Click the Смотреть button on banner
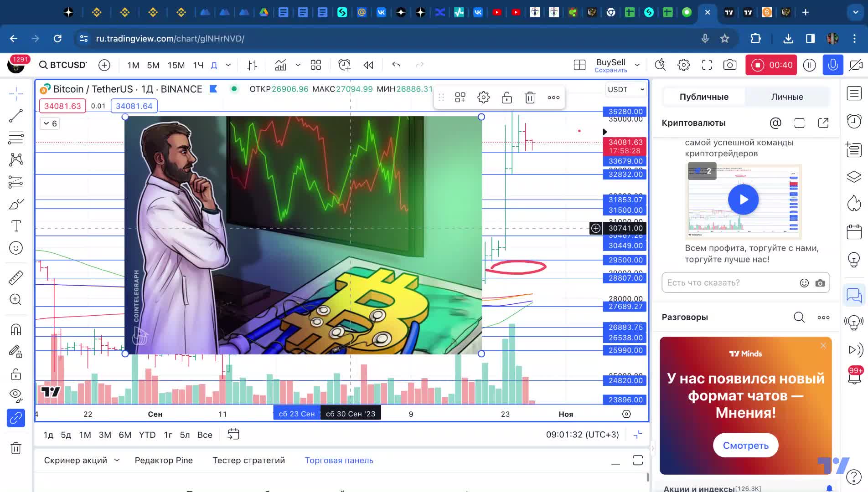 pyautogui.click(x=745, y=446)
